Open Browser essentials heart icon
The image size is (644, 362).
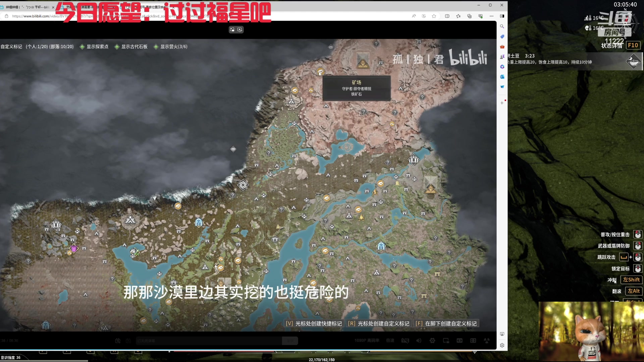pos(480,16)
